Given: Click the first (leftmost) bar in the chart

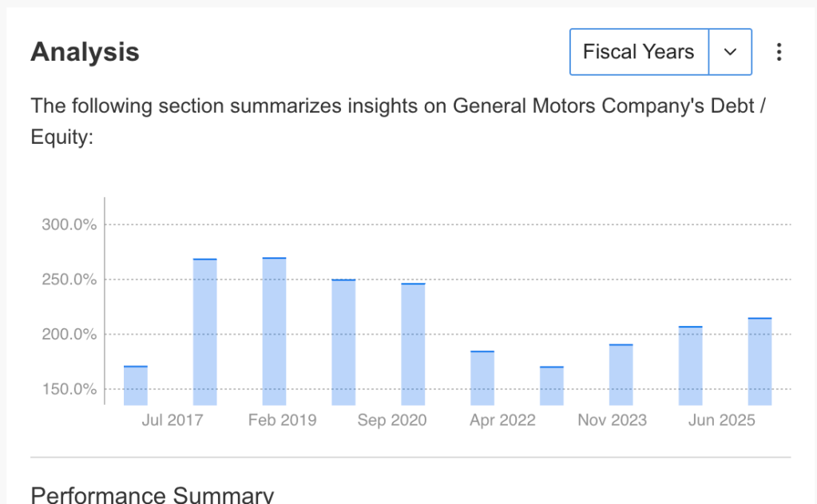Looking at the screenshot, I should pos(136,385).
